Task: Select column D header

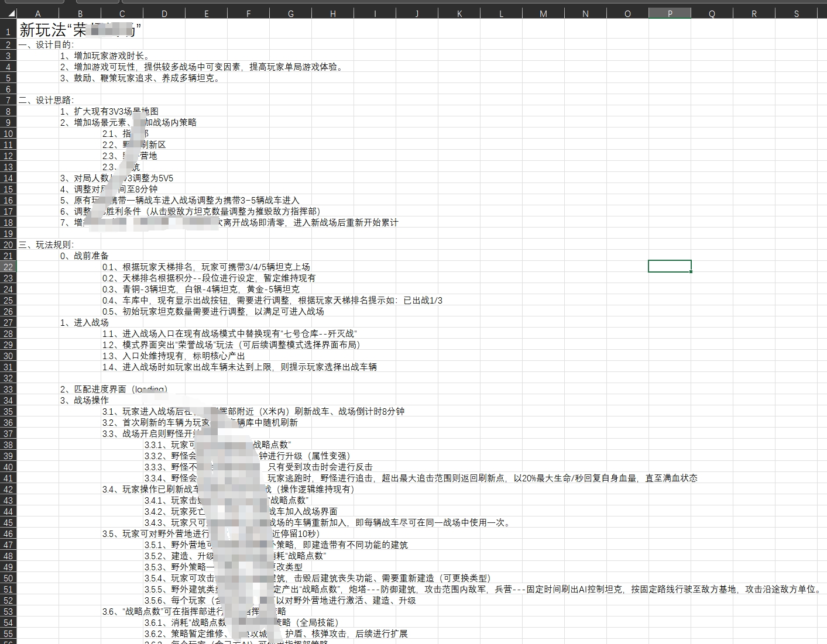Action: [x=164, y=13]
